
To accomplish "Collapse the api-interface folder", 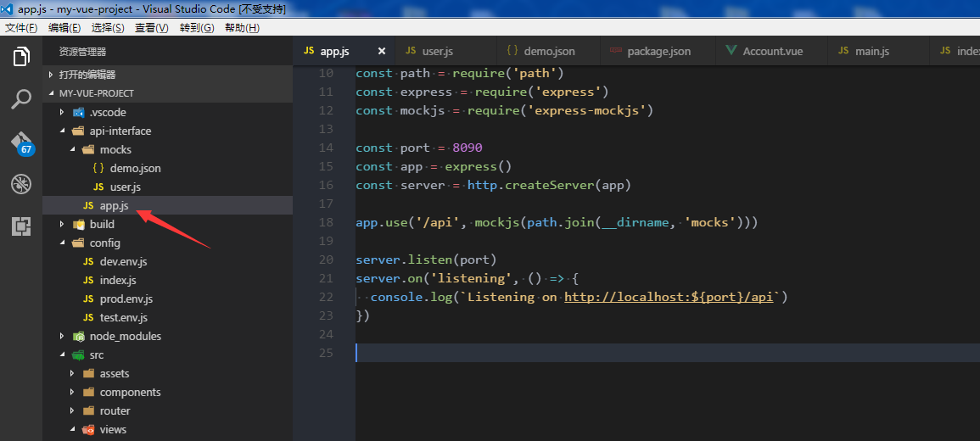I will click(x=120, y=131).
